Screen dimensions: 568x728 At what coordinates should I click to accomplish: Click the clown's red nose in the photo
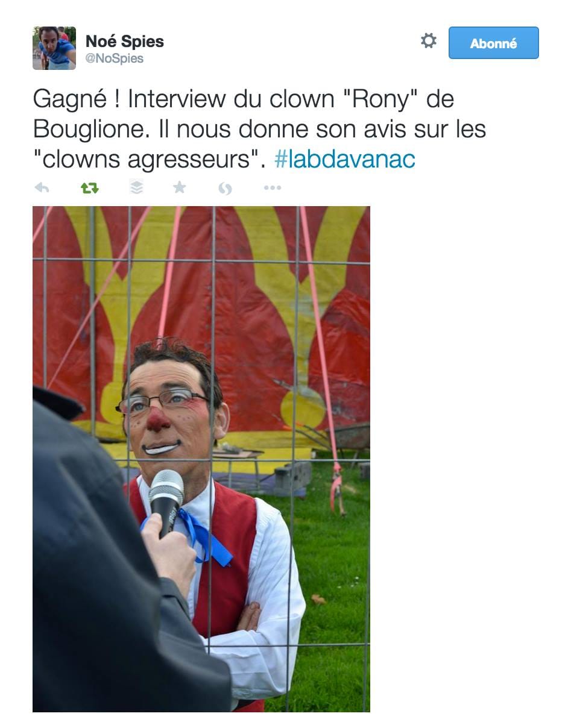(x=157, y=420)
